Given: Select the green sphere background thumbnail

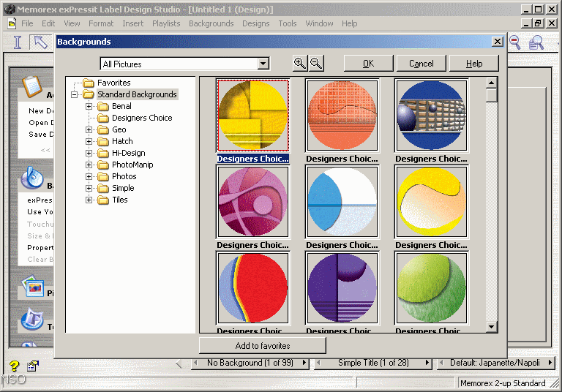Looking at the screenshot, I should 431,288.
